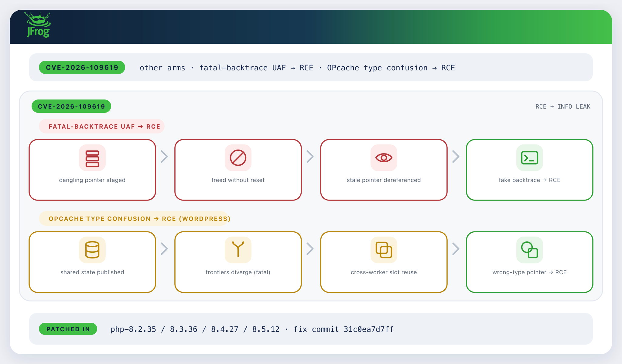Click the chevron after cross-worker slot reuse card

click(x=456, y=249)
